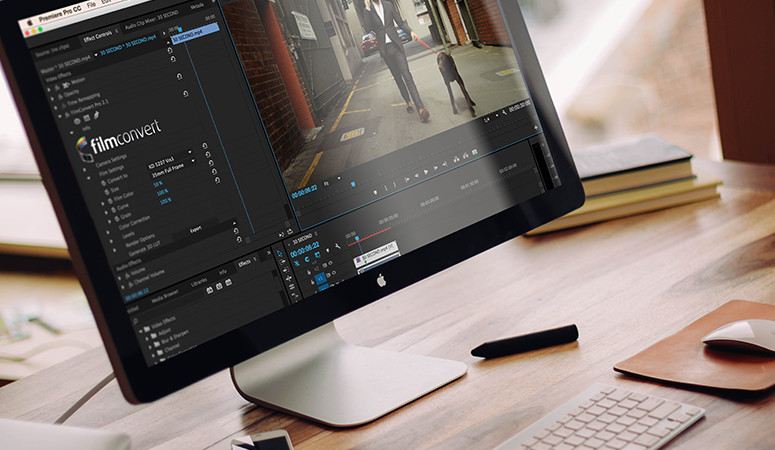Expand the Blur & Sharpen folder
The height and width of the screenshot is (450, 775).
pyautogui.click(x=150, y=348)
